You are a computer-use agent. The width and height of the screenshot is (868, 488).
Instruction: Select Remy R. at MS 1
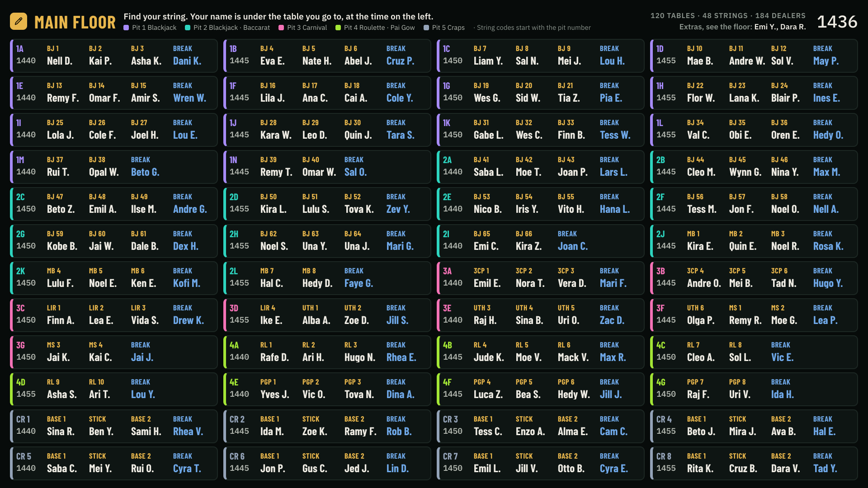(x=745, y=320)
